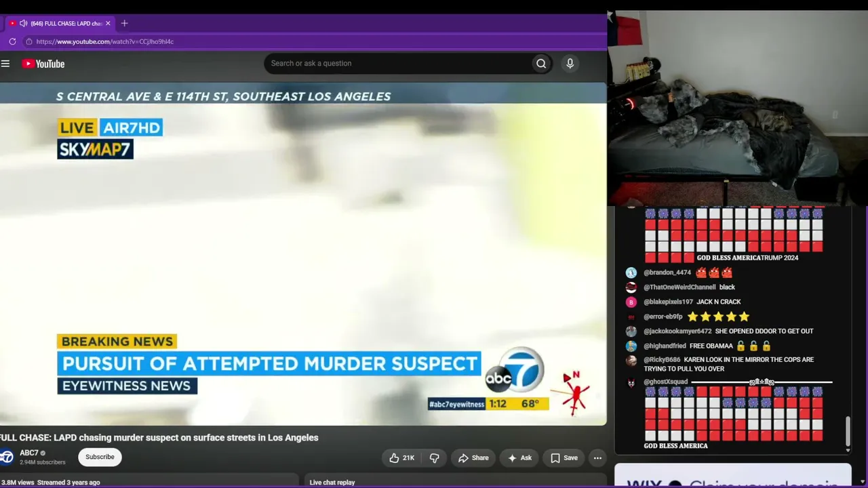Open @brandon_4474 avatar in chat

coord(631,272)
